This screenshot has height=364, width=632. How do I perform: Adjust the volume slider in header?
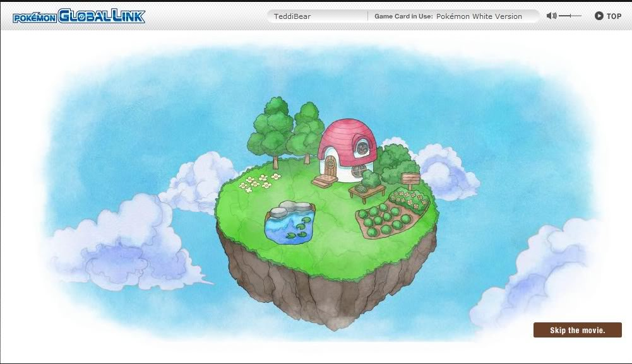point(570,16)
